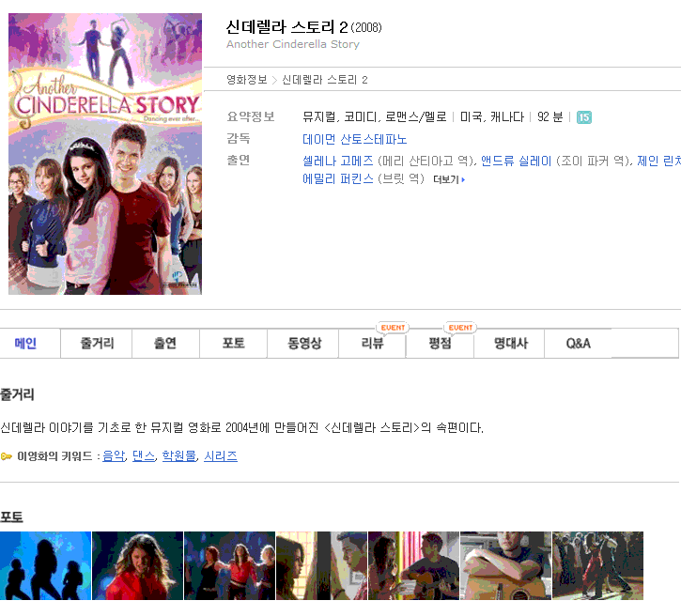Viewport: 681px width, 616px height.
Task: Open actor 앤드류 실레이 link
Action: click(x=516, y=162)
